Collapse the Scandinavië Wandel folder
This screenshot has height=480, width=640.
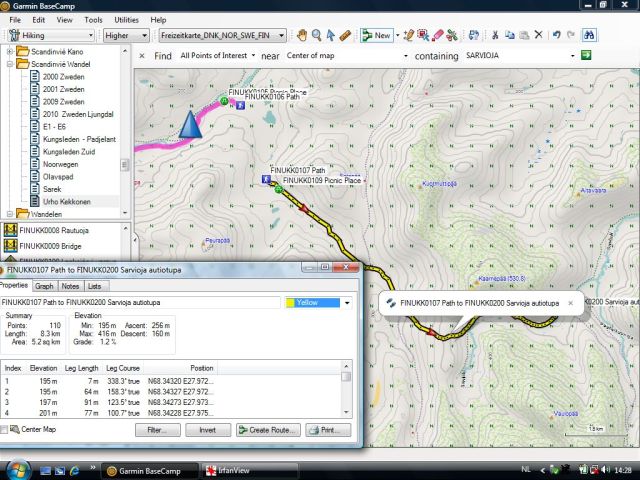9,64
